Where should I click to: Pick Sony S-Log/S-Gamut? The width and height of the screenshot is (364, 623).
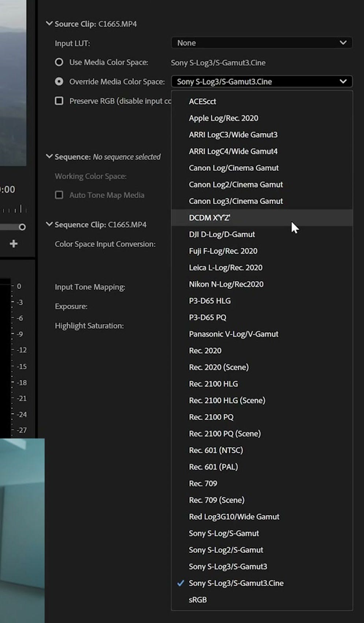click(261, 533)
